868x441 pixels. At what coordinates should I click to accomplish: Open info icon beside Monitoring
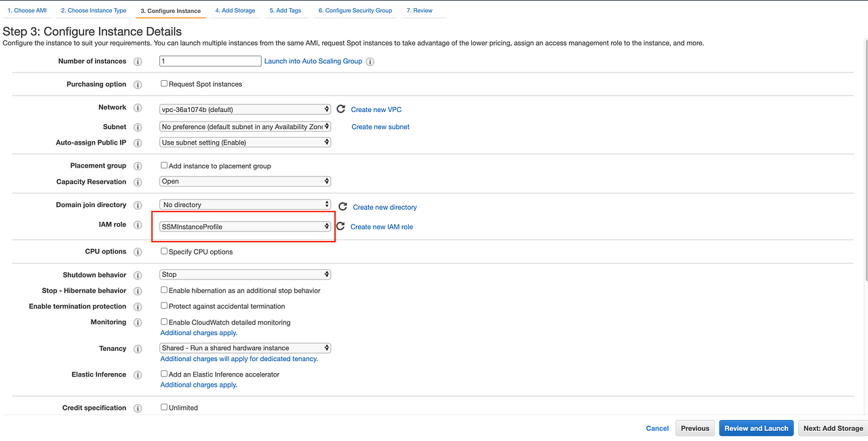click(138, 323)
